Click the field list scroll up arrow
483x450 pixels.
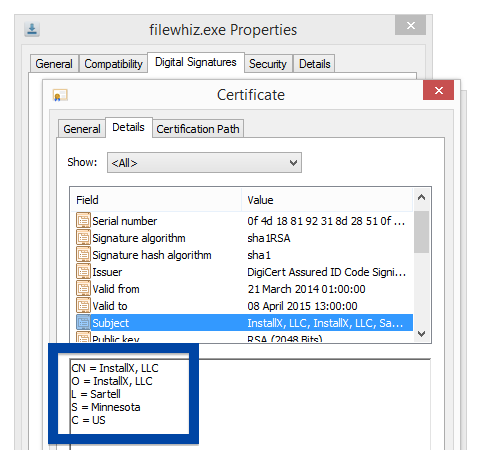pos(421,197)
